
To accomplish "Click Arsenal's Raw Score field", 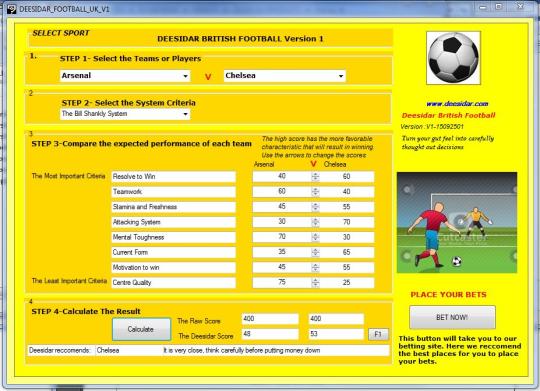I will pyautogui.click(x=270, y=319).
